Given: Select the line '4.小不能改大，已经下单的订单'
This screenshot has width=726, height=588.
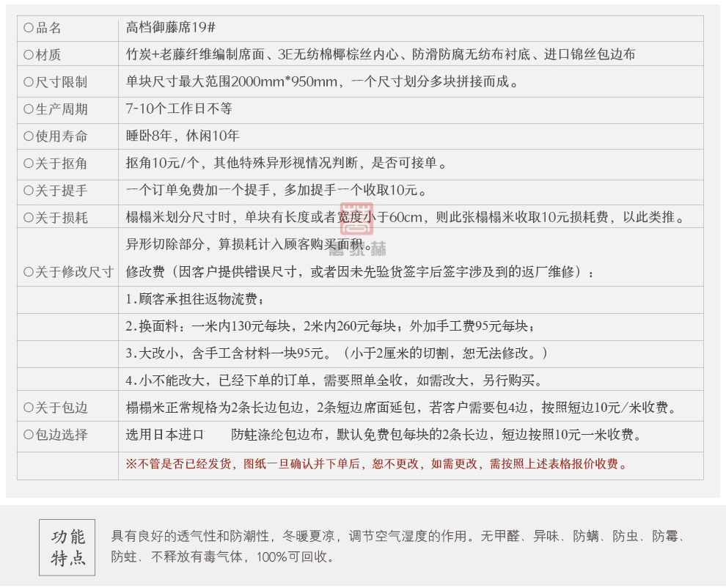Looking at the screenshot, I should click(334, 380).
